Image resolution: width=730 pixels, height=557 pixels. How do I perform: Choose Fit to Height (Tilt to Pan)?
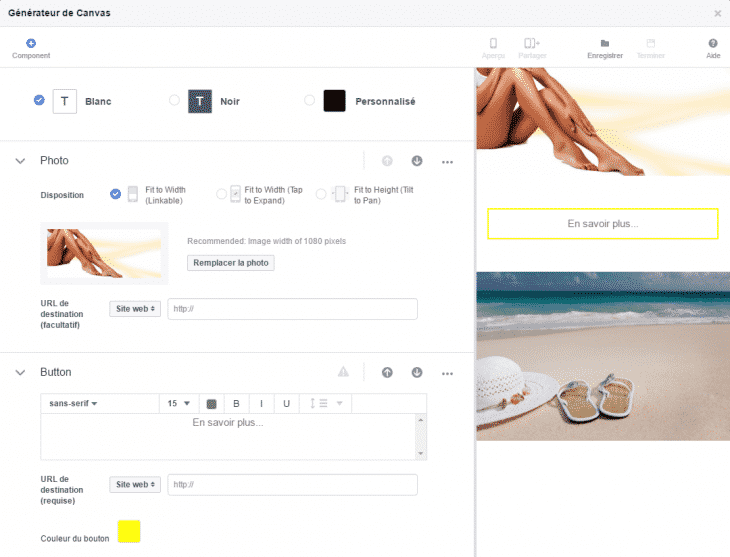click(x=320, y=194)
